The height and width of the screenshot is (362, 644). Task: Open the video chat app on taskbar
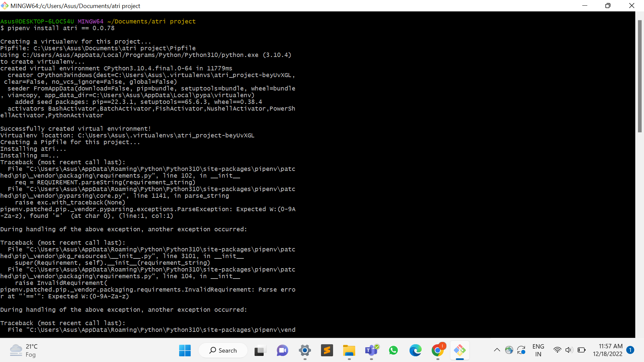tap(282, 350)
